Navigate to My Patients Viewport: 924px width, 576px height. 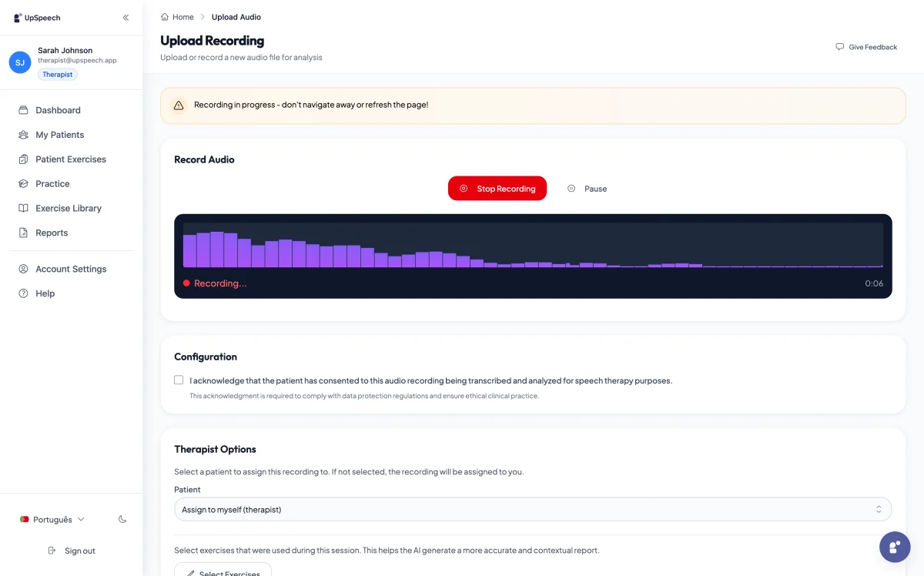click(x=61, y=135)
